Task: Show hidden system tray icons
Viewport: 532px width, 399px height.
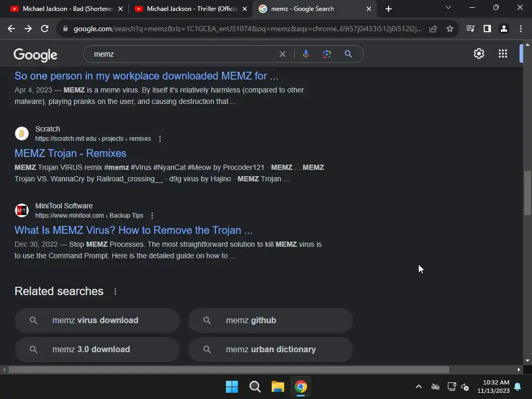Action: pos(419,387)
